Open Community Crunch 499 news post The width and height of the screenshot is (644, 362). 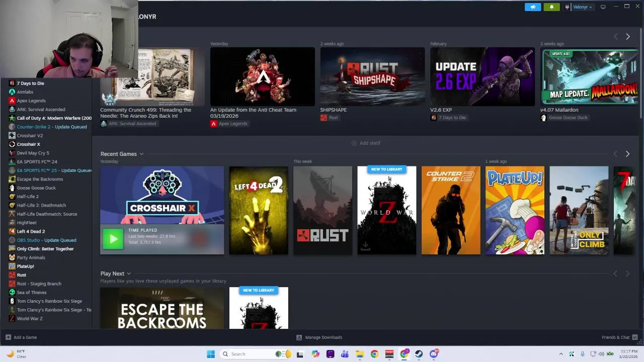click(x=152, y=76)
